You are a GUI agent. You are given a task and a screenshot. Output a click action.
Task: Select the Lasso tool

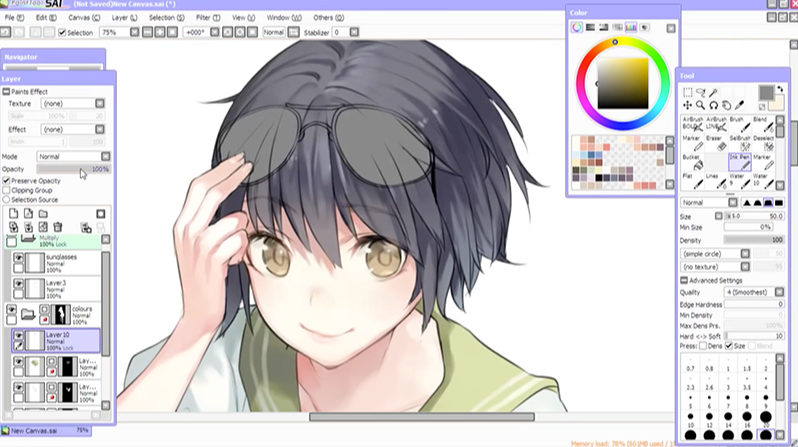coord(701,92)
